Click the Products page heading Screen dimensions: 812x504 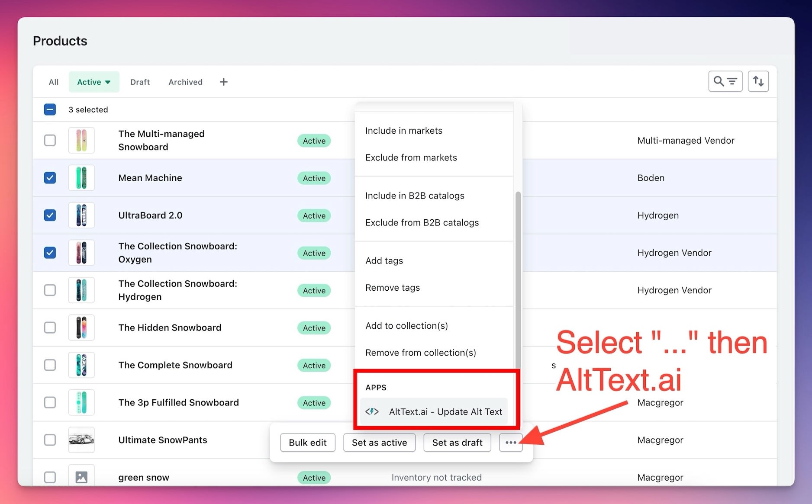pos(60,41)
